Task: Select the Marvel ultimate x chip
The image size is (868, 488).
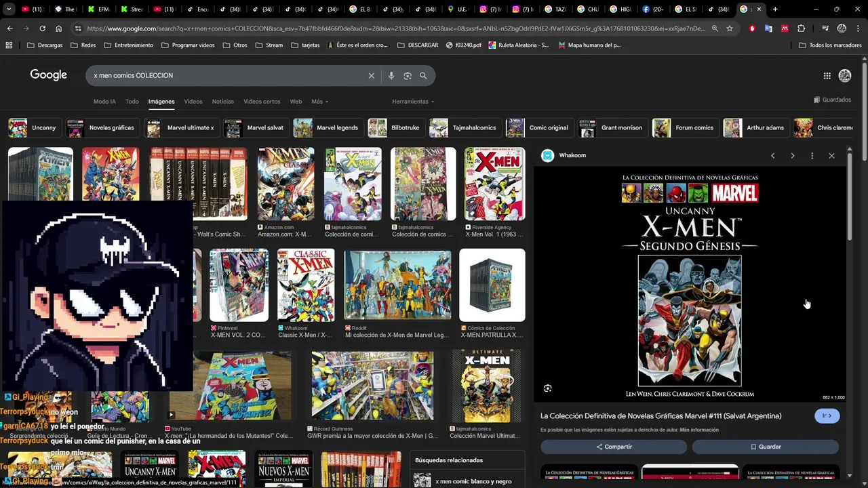Action: 182,127
